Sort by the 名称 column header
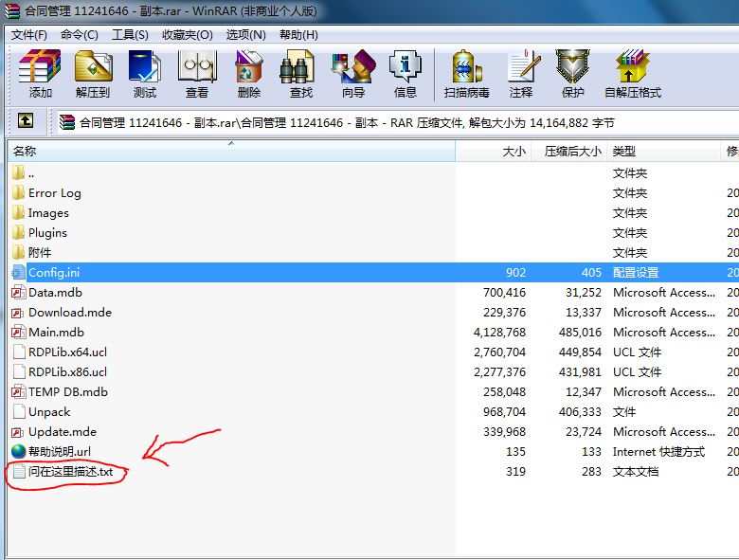This screenshot has height=560, width=739. point(231,152)
